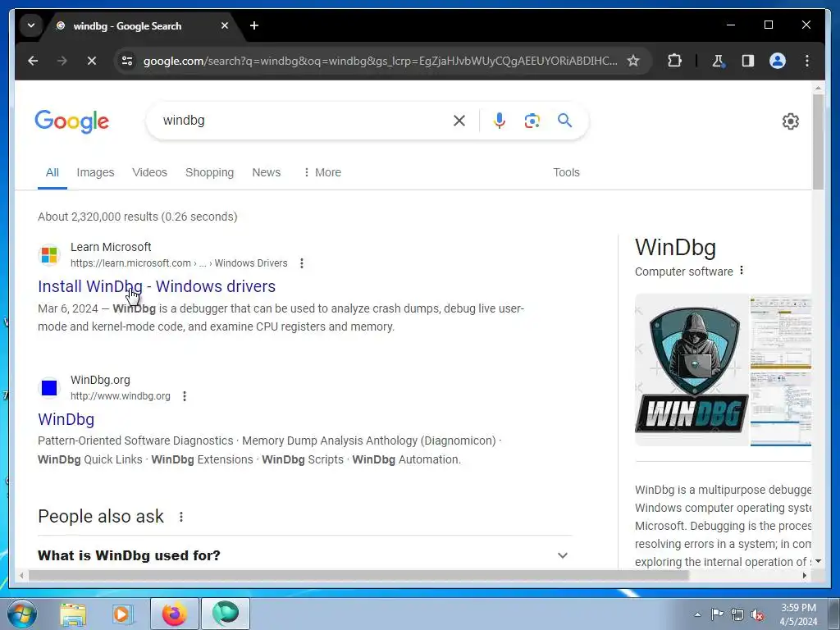Click the scroll right arrow

point(804,575)
